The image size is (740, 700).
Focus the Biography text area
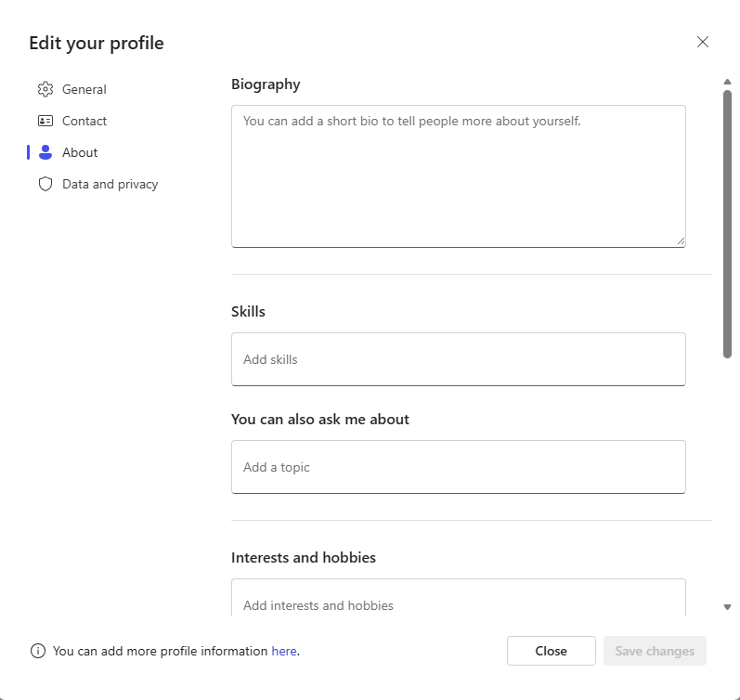pos(458,176)
